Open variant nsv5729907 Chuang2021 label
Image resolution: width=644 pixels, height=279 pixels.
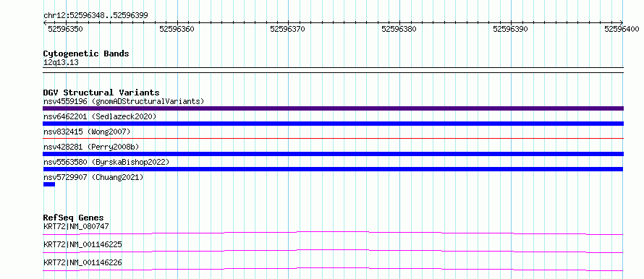(93, 177)
